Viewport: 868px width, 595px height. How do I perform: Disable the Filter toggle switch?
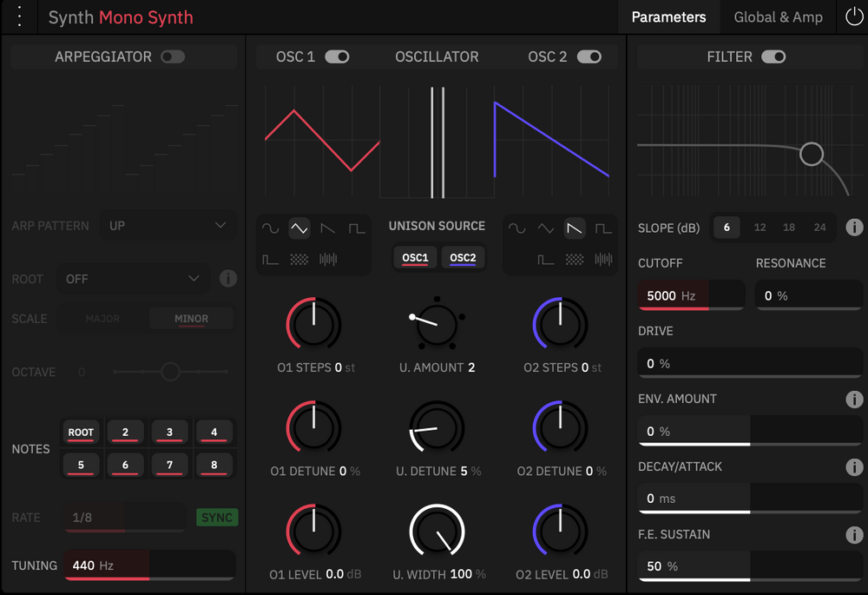coord(773,57)
